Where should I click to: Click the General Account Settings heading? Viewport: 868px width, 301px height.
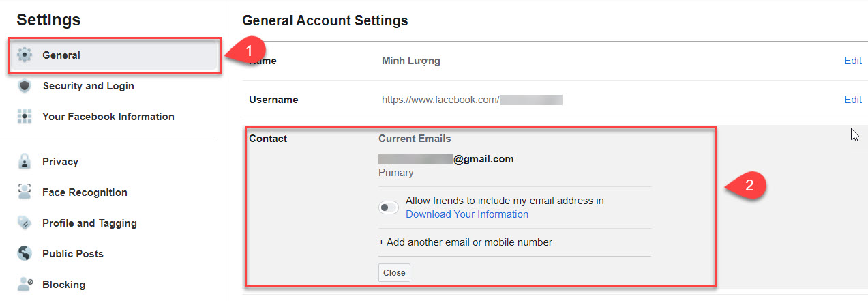coord(325,20)
